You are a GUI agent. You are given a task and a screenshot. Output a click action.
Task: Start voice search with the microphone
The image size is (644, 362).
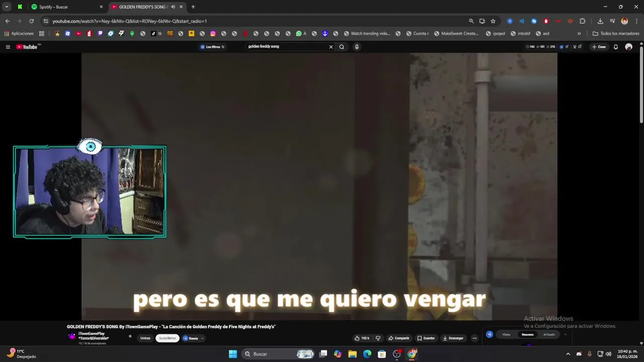(x=357, y=47)
